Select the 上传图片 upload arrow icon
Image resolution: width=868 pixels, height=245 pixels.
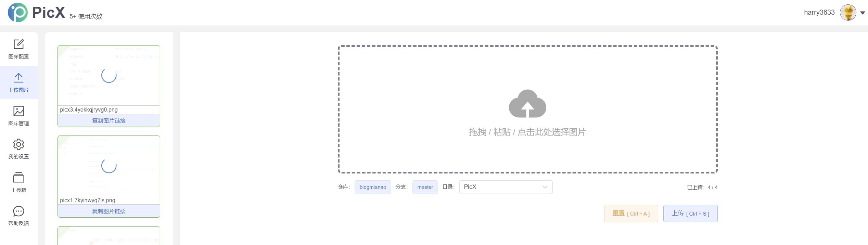[18, 78]
